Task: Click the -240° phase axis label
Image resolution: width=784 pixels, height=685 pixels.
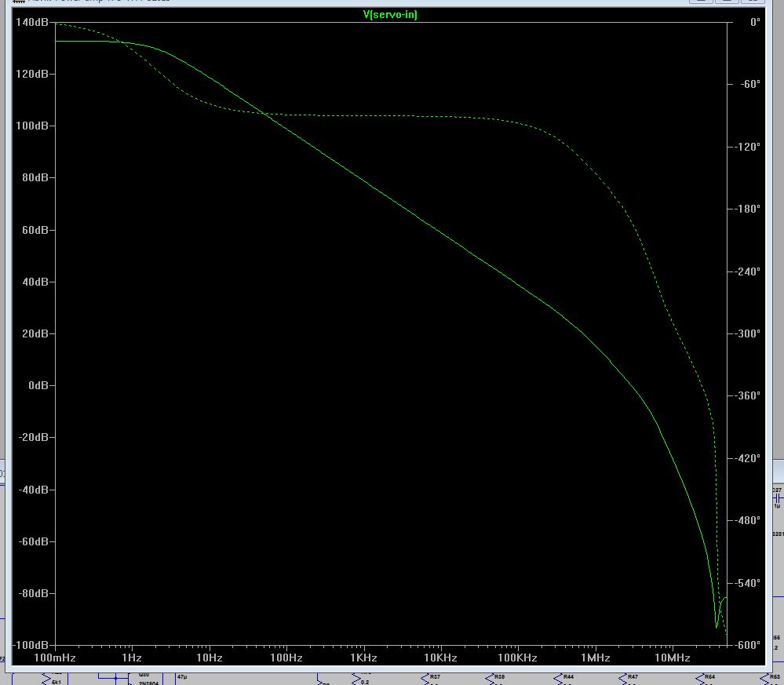Action: 748,271
